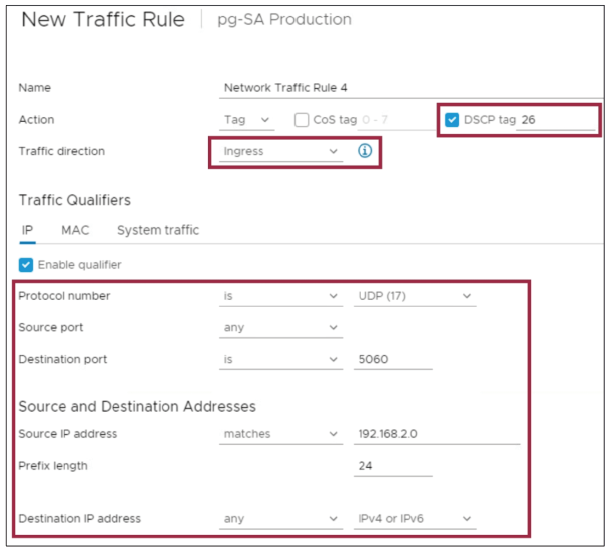612x552 pixels.
Task: Enable the CoS tag checkbox
Action: 302,120
